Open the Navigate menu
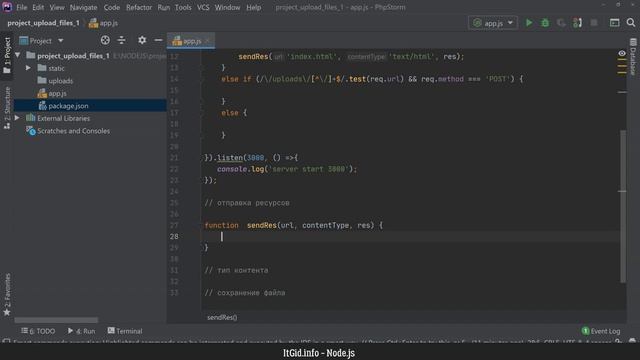 83,7
